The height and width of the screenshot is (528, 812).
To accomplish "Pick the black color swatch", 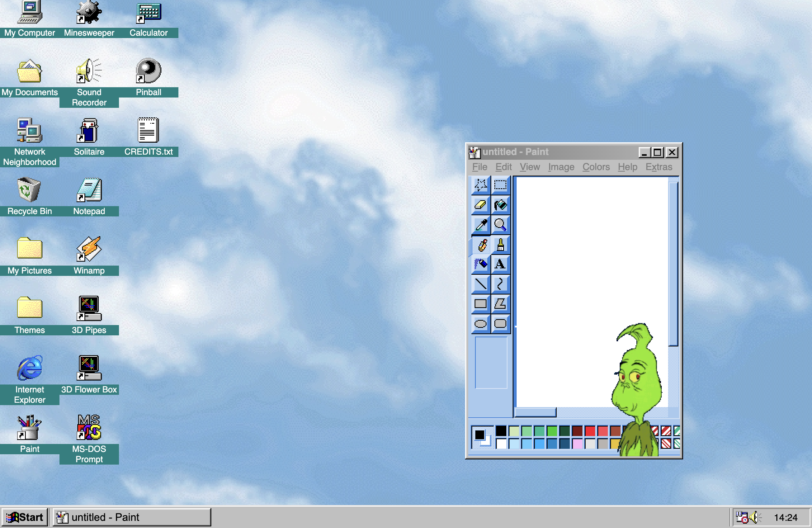I will click(x=501, y=430).
